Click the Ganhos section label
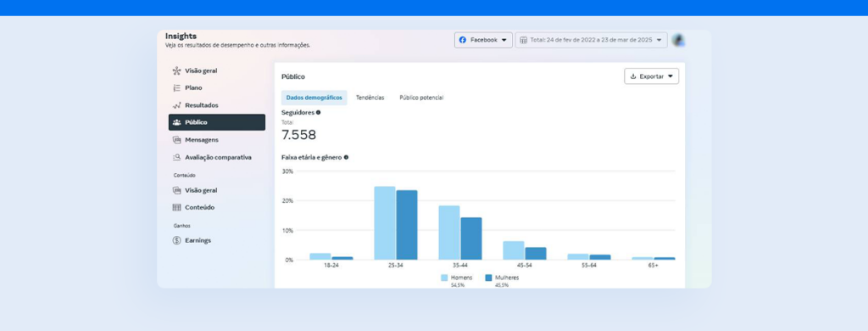 [182, 226]
